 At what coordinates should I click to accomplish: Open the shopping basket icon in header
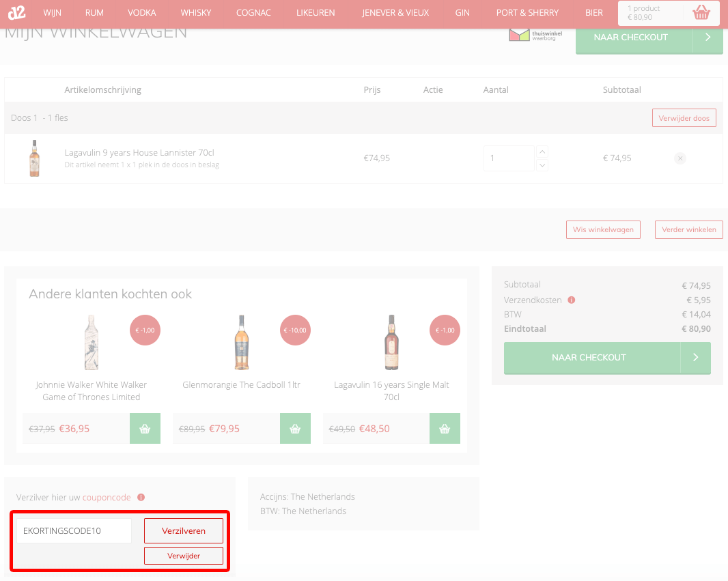tap(701, 12)
